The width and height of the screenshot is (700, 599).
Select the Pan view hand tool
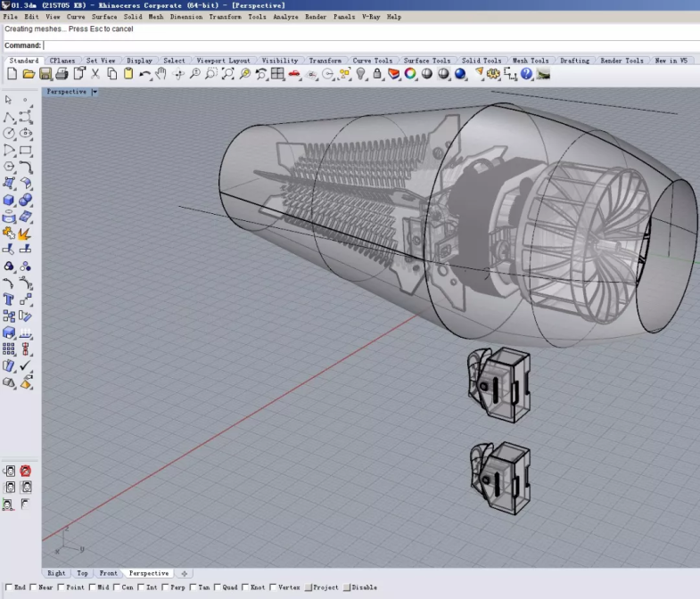point(161,74)
